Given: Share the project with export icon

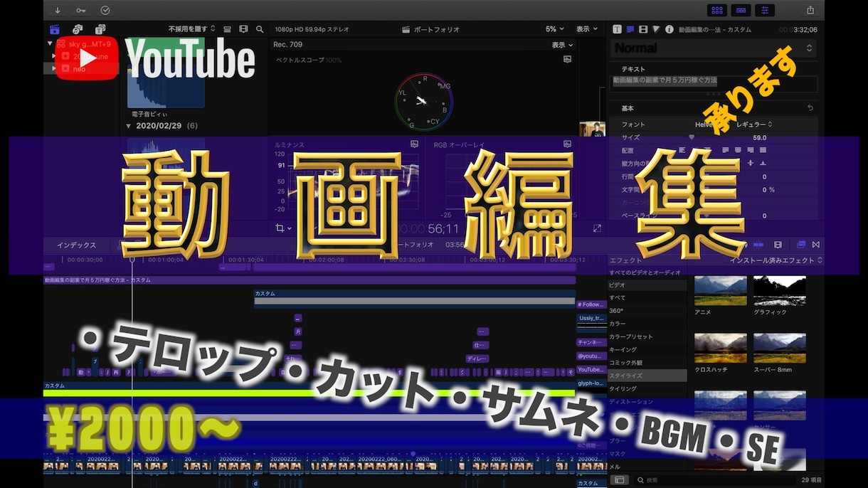Looking at the screenshot, I should [810, 10].
